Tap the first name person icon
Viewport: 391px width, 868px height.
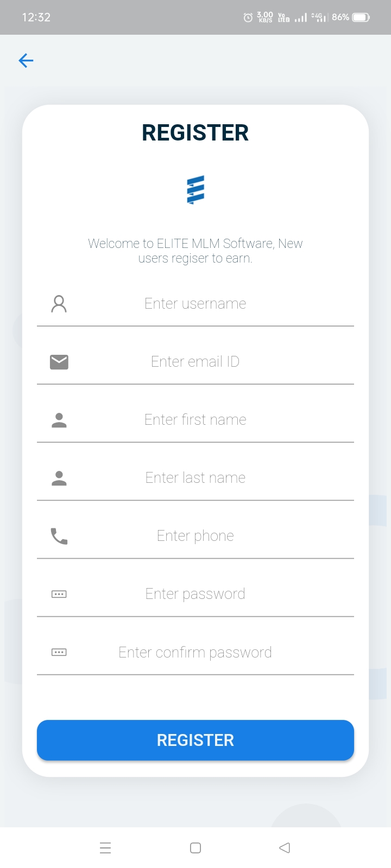pyautogui.click(x=59, y=420)
